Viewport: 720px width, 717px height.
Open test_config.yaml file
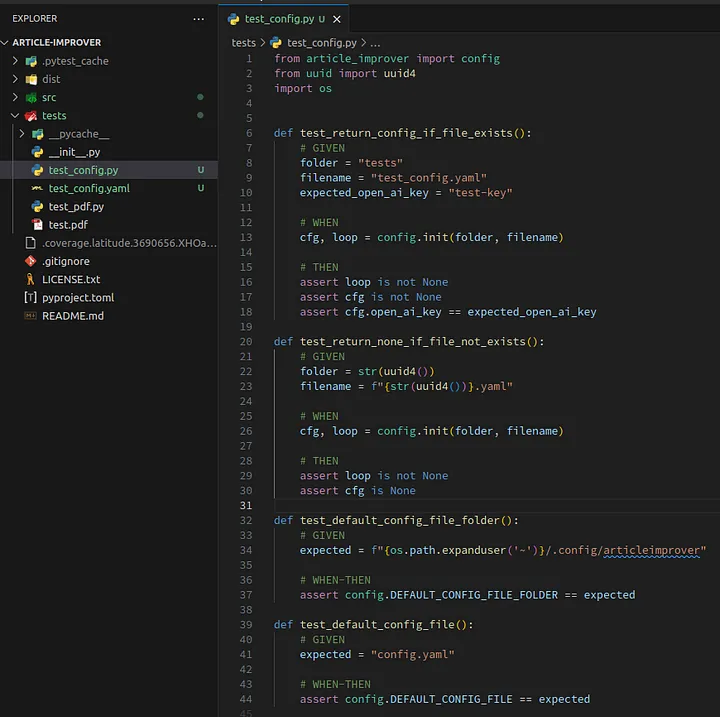[x=89, y=188]
